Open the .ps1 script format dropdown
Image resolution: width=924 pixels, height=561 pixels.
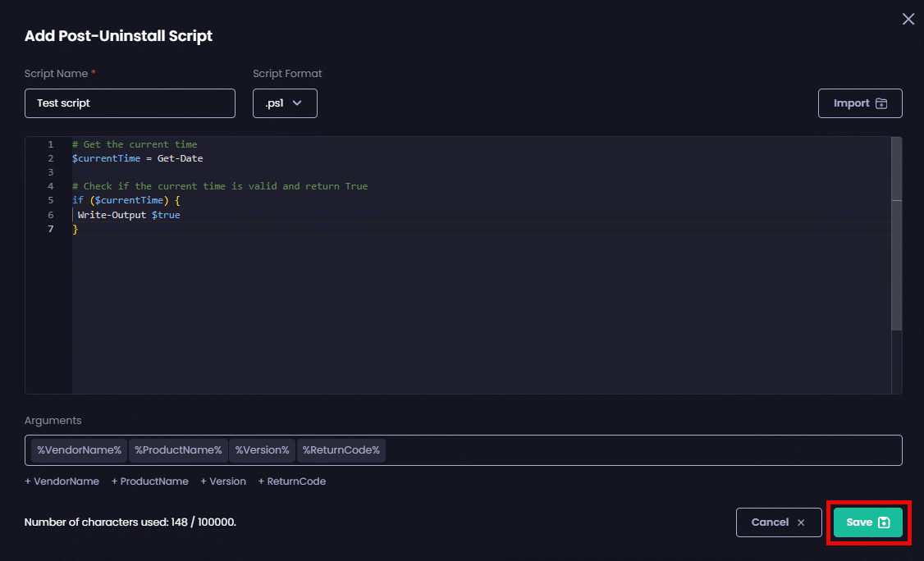coord(285,103)
